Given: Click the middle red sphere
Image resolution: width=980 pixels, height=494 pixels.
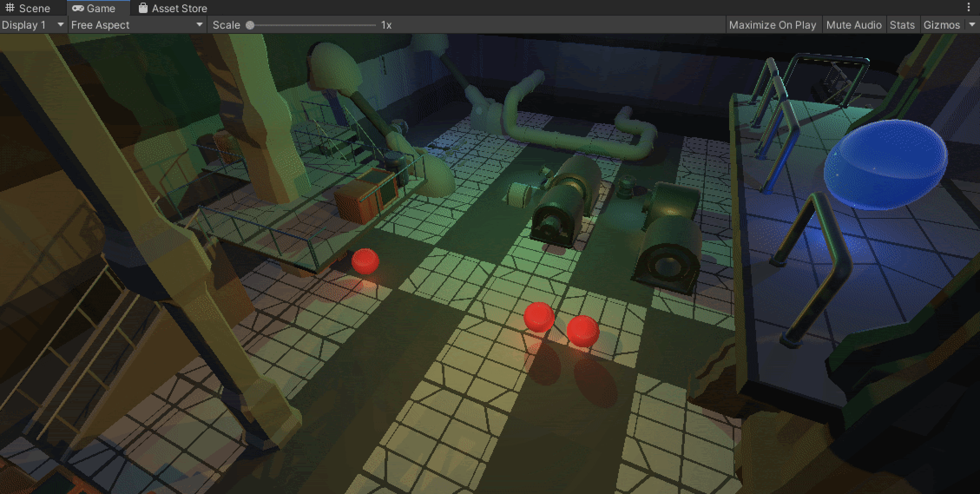Looking at the screenshot, I should pos(539,317).
